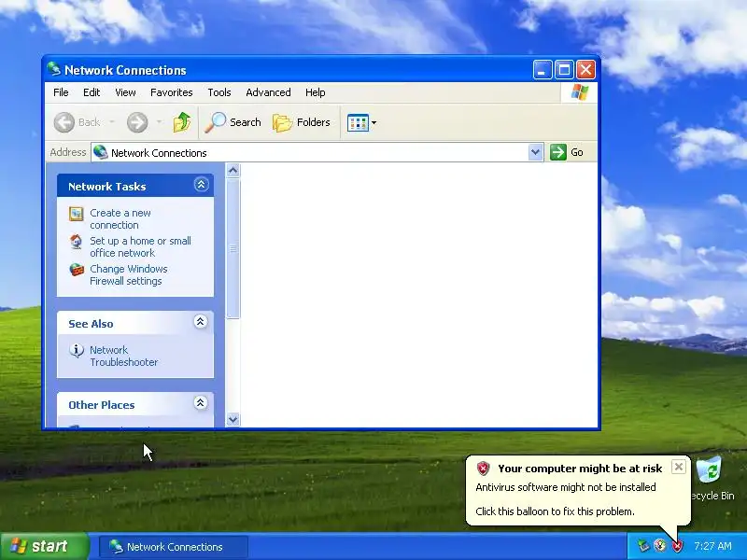Open the View menu
The image size is (747, 560).
(x=125, y=92)
